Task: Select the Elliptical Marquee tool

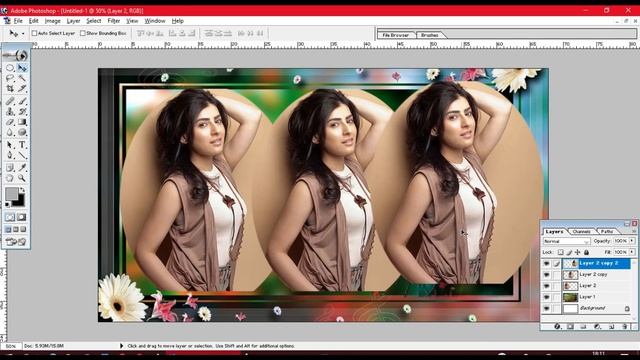Action: pos(10,68)
